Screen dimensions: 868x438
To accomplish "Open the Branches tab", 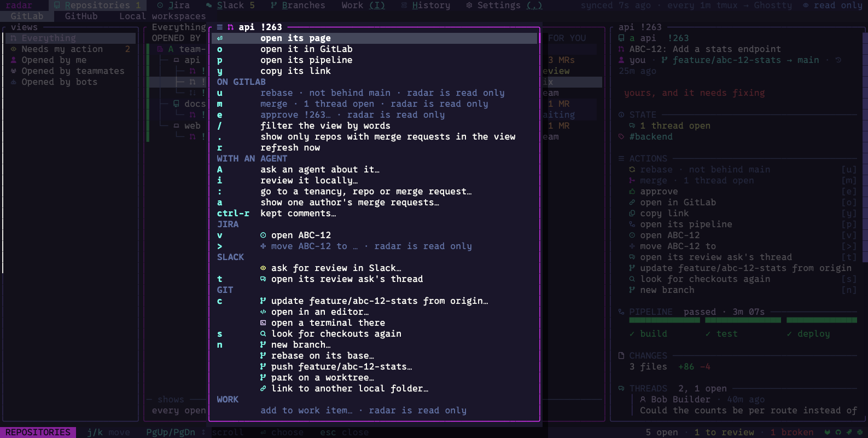I will (x=298, y=5).
